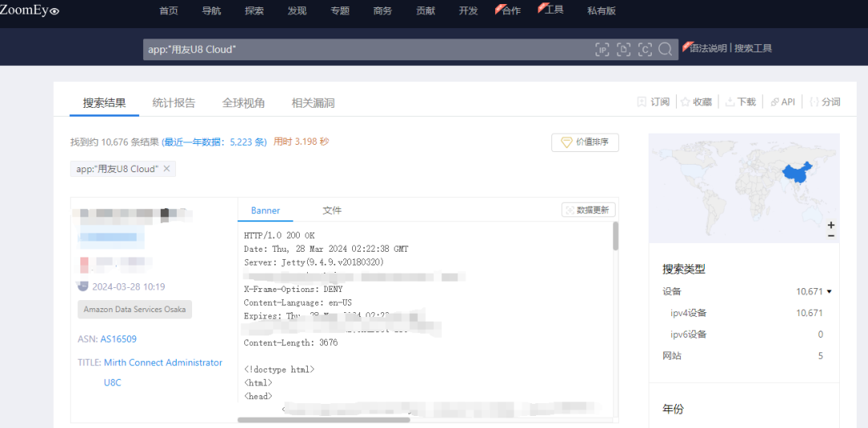Click the 订阅 subscribe icon
The image size is (868, 428).
[x=641, y=102]
